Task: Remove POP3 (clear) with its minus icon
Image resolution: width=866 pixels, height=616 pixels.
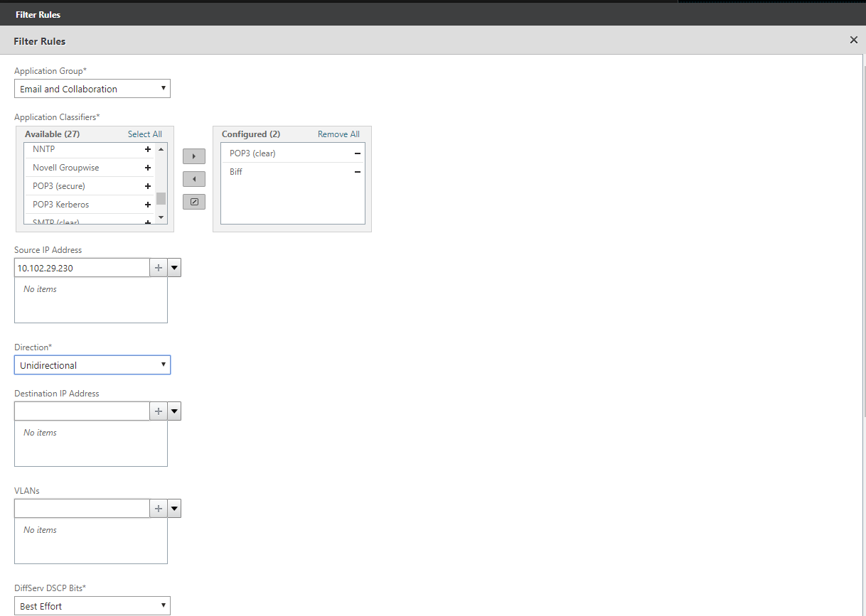Action: (x=357, y=153)
